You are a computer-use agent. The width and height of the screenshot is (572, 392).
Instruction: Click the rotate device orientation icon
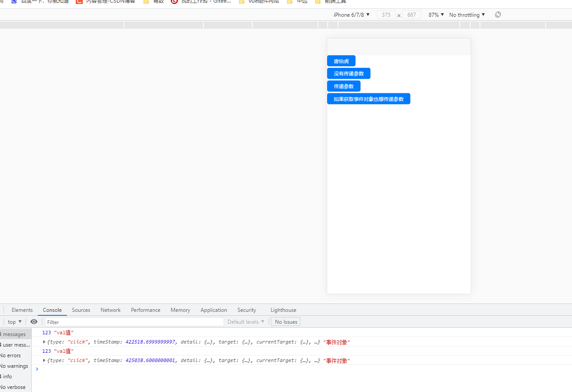(498, 15)
